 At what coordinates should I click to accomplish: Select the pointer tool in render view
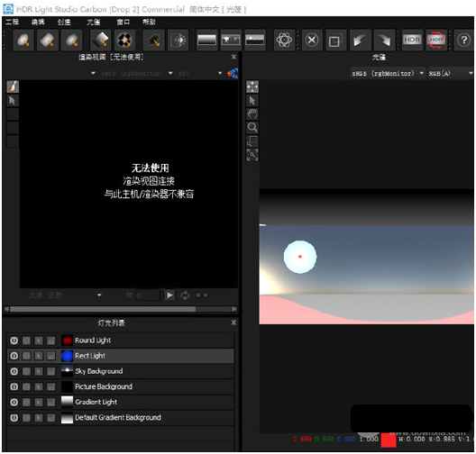coord(13,101)
